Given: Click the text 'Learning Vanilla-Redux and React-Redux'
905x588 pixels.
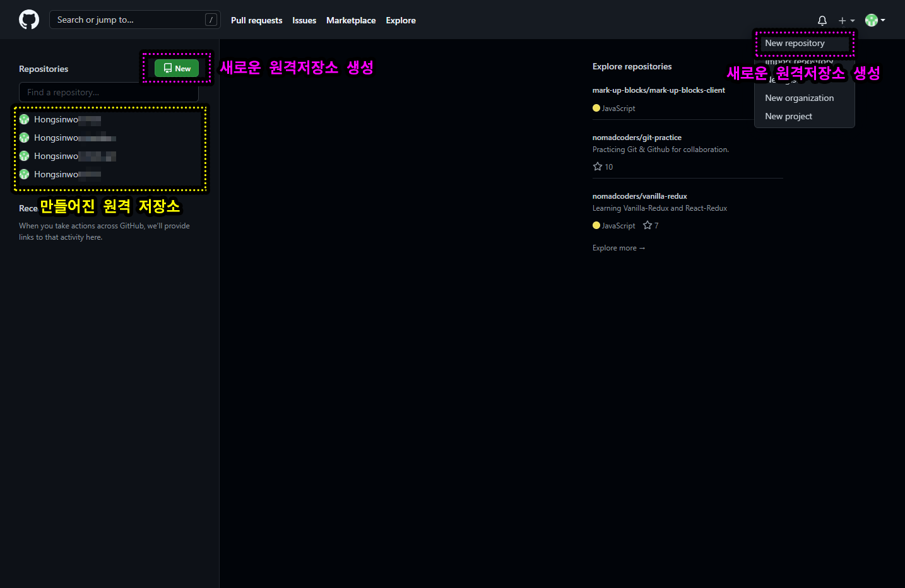Looking at the screenshot, I should (x=660, y=208).
